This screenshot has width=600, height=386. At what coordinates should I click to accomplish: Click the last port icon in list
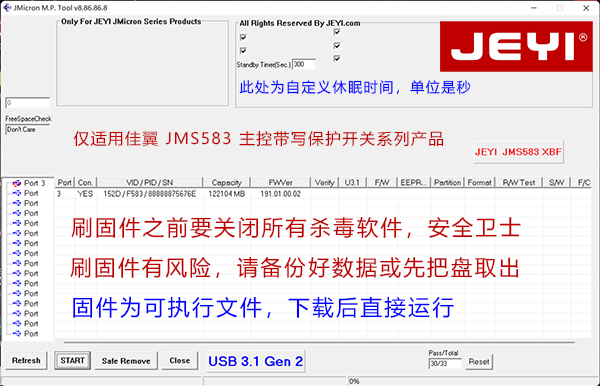pyautogui.click(x=17, y=334)
